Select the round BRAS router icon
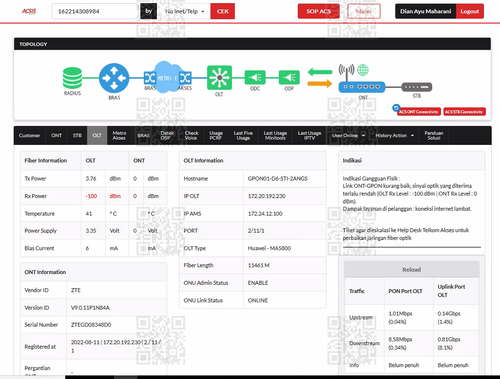This screenshot has width=500, height=379. point(114,78)
